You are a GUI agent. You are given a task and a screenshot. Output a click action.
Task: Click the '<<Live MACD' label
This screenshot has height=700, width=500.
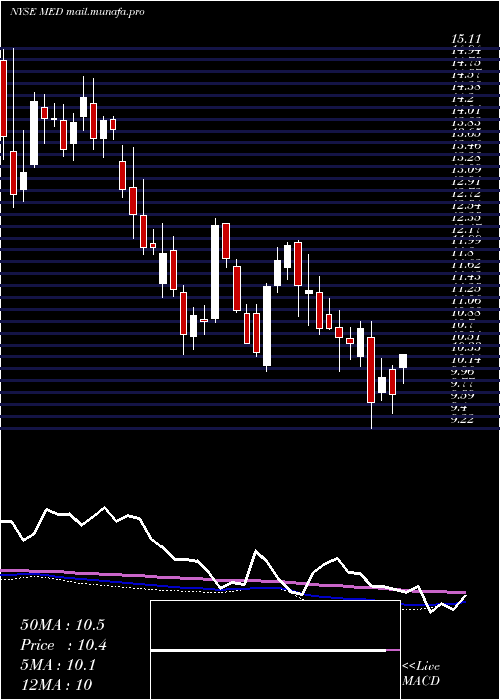[421, 673]
